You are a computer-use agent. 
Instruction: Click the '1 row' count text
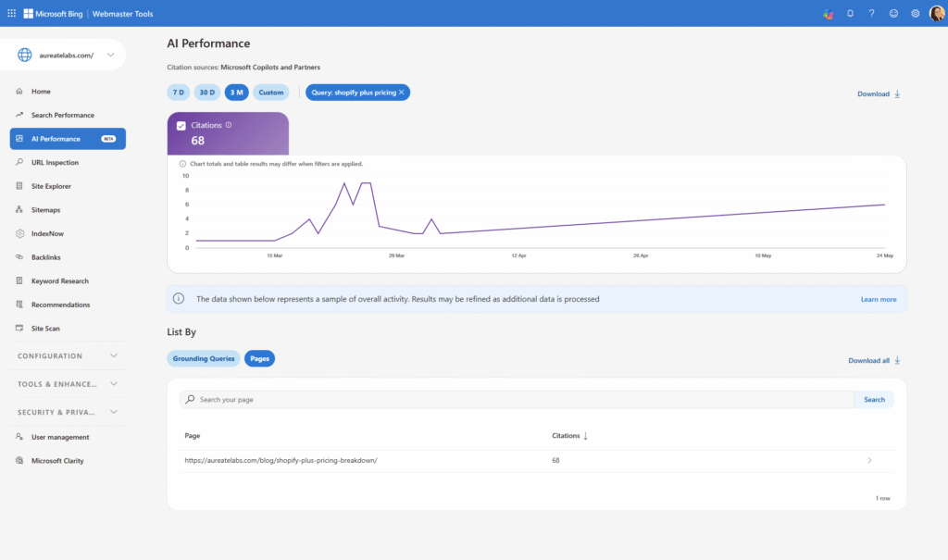(882, 498)
